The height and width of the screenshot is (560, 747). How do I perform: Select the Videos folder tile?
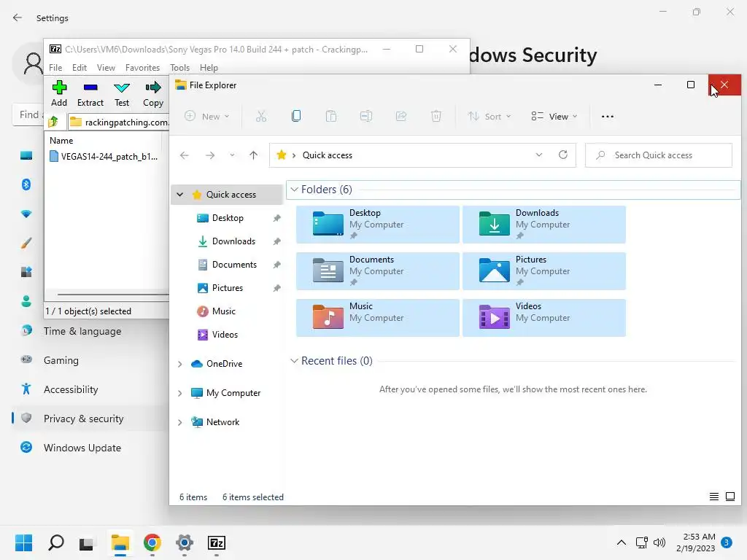pyautogui.click(x=544, y=318)
